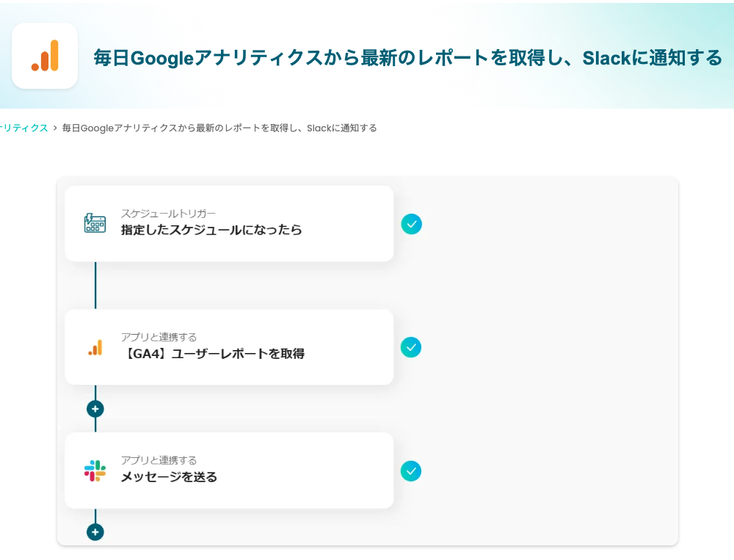Click the connector line between schedule and GA4 steps
The height and width of the screenshot is (560, 734).
coord(95,285)
